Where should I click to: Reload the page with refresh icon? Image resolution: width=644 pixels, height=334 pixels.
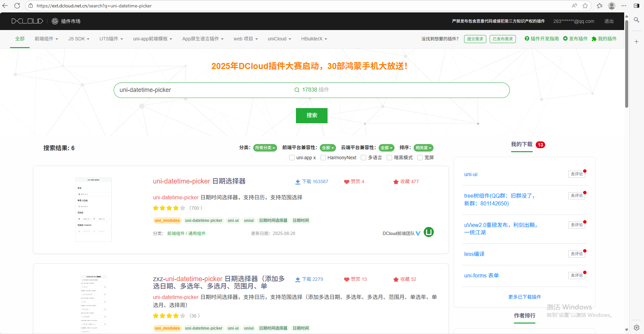17,6
